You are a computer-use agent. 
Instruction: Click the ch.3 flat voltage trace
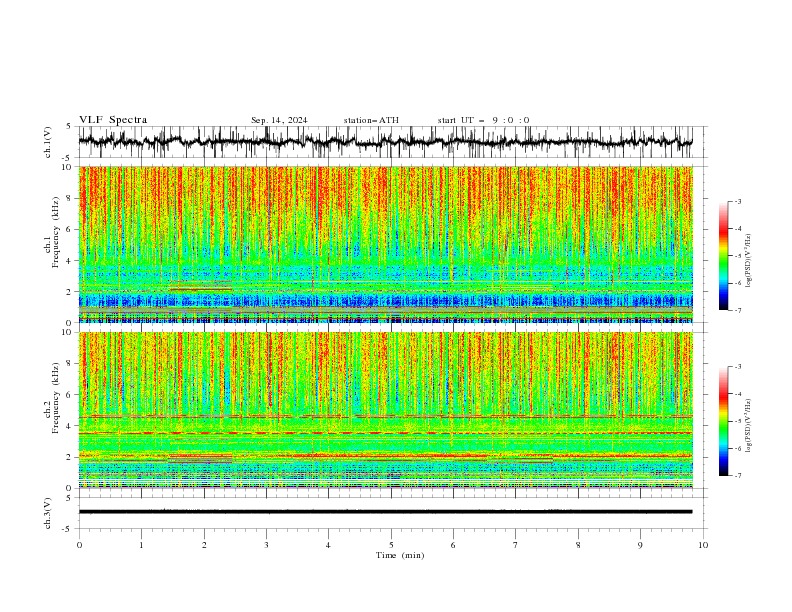pyautogui.click(x=385, y=512)
